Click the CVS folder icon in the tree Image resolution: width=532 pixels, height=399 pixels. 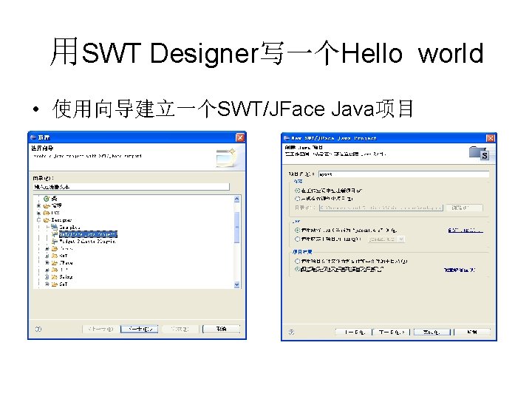(x=47, y=213)
